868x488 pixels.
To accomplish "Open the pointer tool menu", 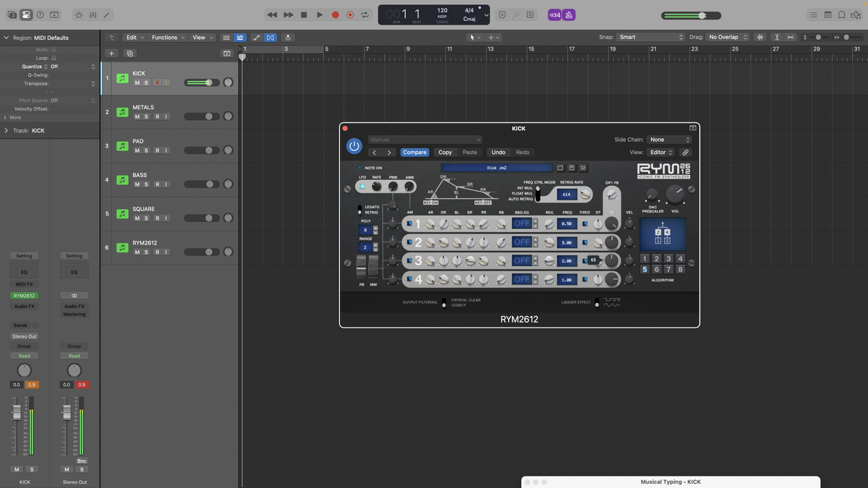I will [475, 38].
